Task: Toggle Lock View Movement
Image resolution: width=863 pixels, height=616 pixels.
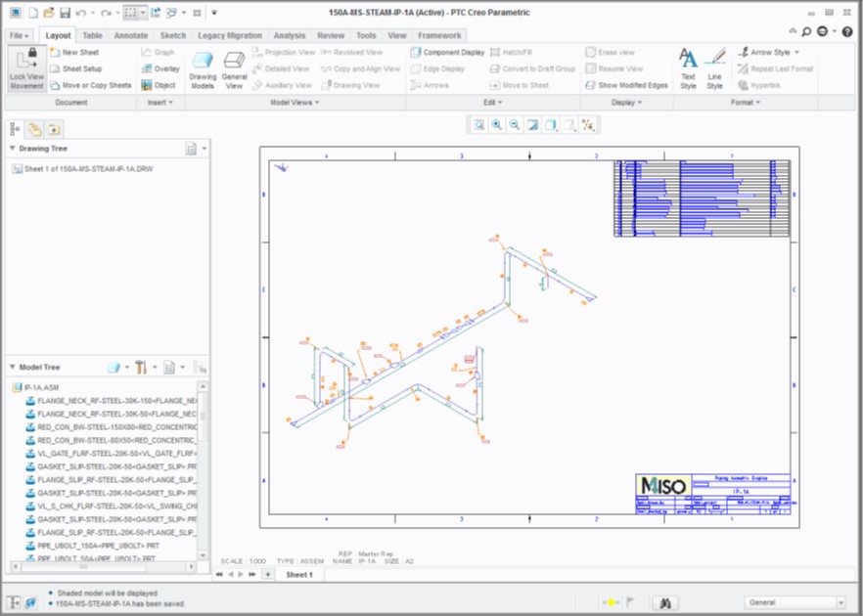Action: tap(26, 69)
